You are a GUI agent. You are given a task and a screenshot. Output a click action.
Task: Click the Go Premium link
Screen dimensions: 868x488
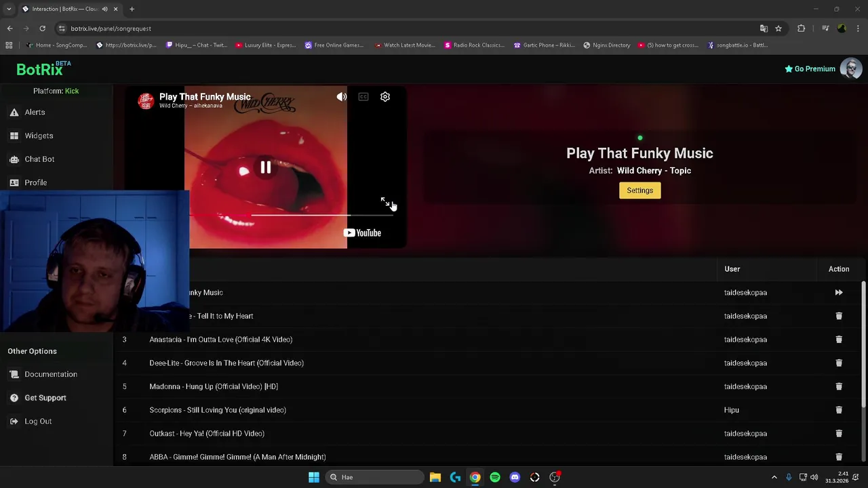point(810,68)
